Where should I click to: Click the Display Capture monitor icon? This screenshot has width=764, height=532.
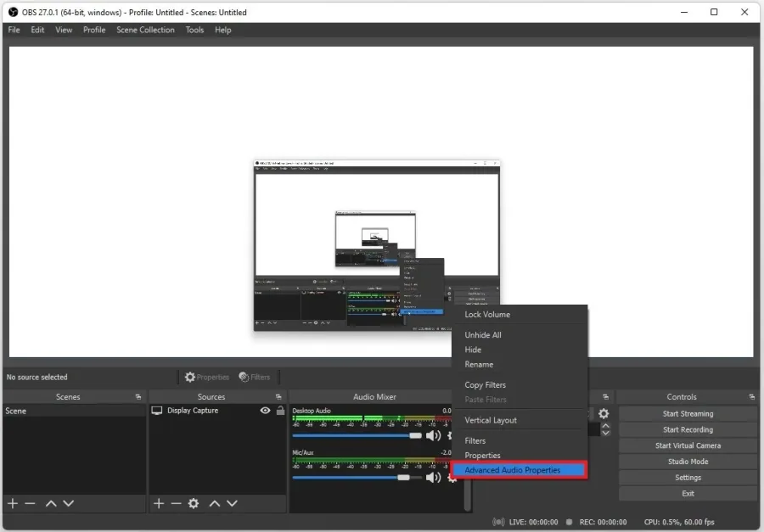(x=157, y=410)
